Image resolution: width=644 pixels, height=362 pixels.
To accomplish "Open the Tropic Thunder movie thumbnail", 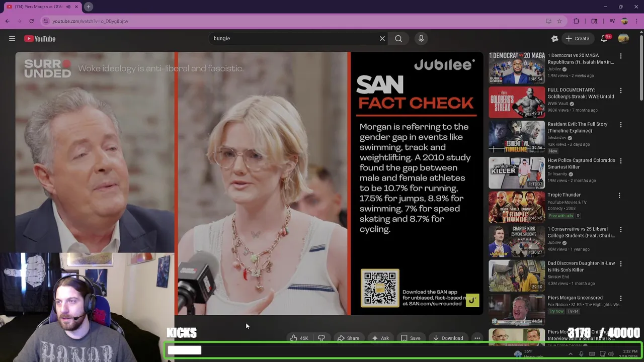I will coord(517,207).
